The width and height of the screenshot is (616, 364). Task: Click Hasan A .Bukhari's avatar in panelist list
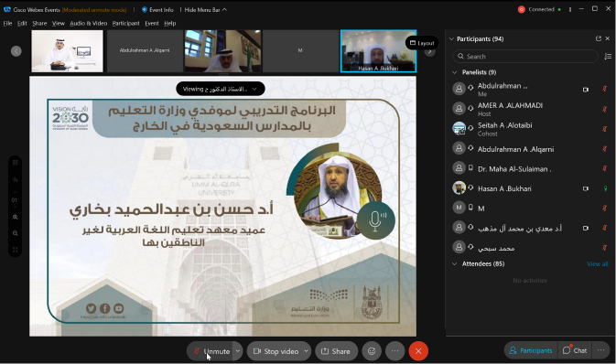point(459,187)
